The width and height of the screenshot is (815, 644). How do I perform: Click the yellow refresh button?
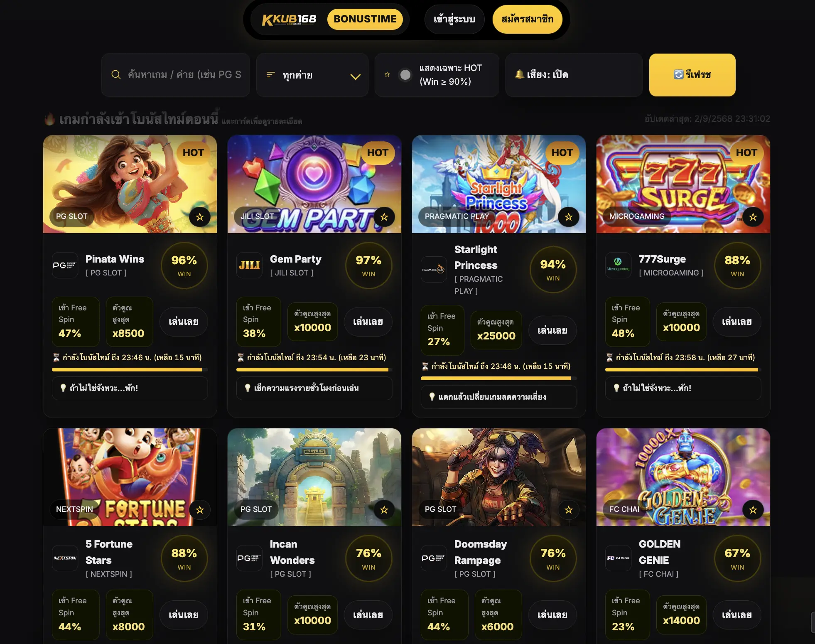[692, 75]
